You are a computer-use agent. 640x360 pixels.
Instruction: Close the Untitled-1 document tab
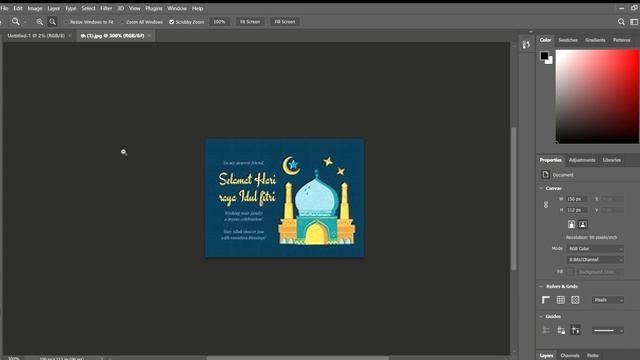tap(70, 36)
